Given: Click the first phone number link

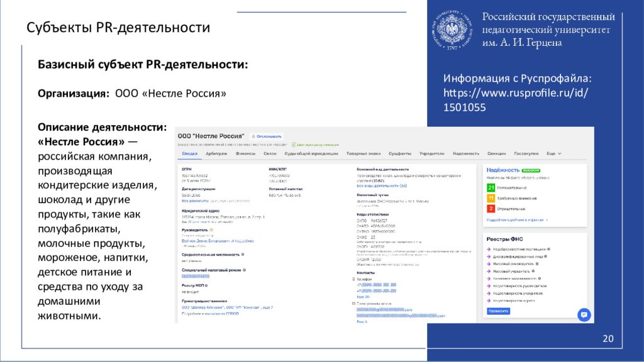Looking at the screenshot, I should tap(376, 285).
